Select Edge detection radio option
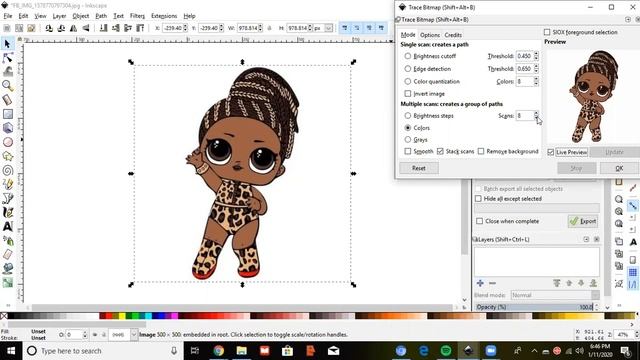640x360 pixels. pyautogui.click(x=407, y=69)
